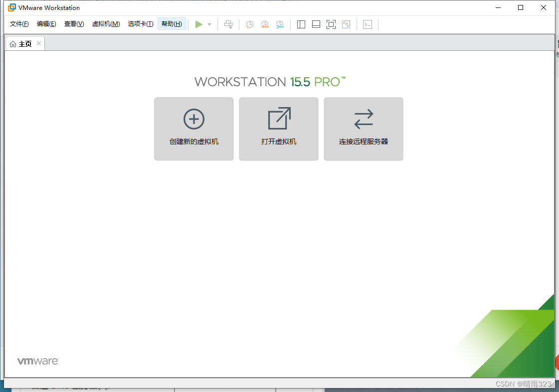Click the VMware Workstation title bar logo
559x392 pixels.
12,7
